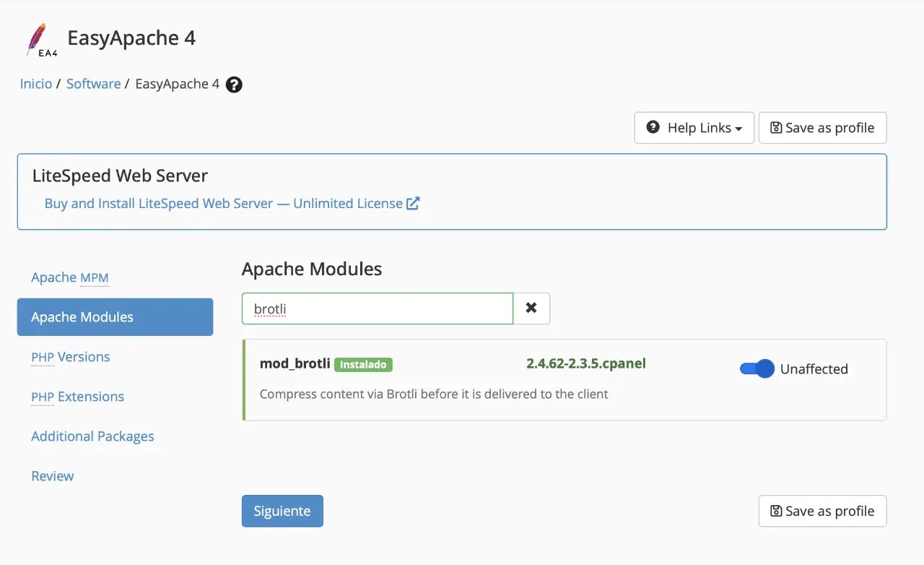924x565 pixels.
Task: Open the PHP Versions section
Action: pos(71,357)
